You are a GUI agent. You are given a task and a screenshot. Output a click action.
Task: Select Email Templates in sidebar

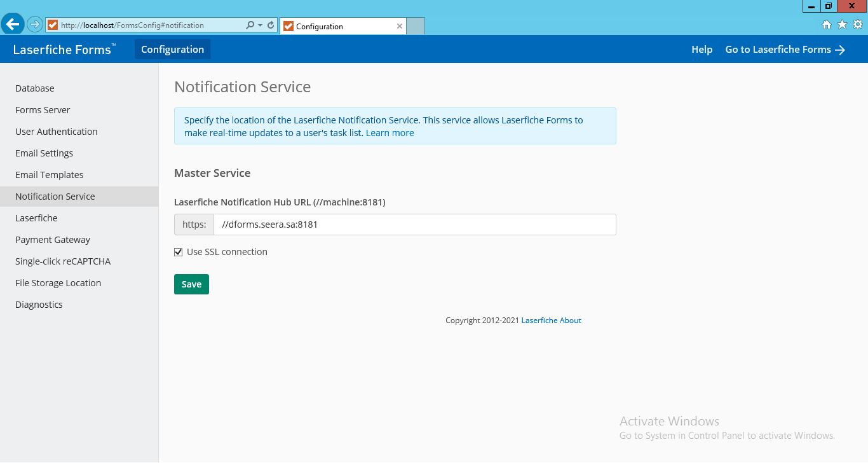click(x=79, y=175)
